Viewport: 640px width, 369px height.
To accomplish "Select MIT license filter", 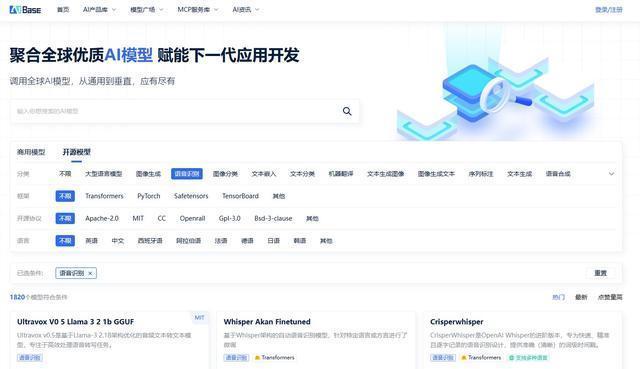I will pos(138,219).
